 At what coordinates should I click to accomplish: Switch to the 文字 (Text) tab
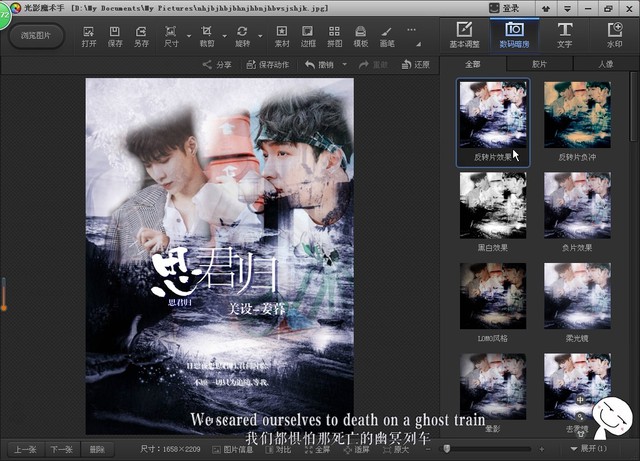pyautogui.click(x=565, y=36)
